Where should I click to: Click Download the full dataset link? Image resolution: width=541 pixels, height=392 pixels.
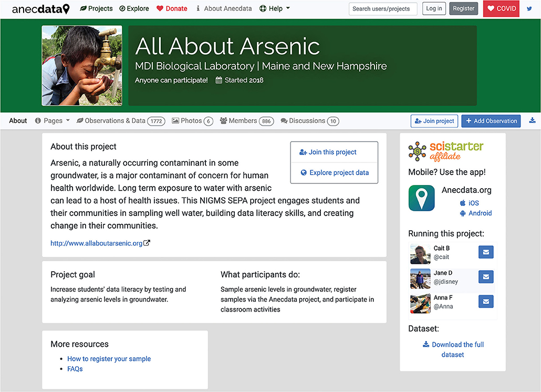453,349
